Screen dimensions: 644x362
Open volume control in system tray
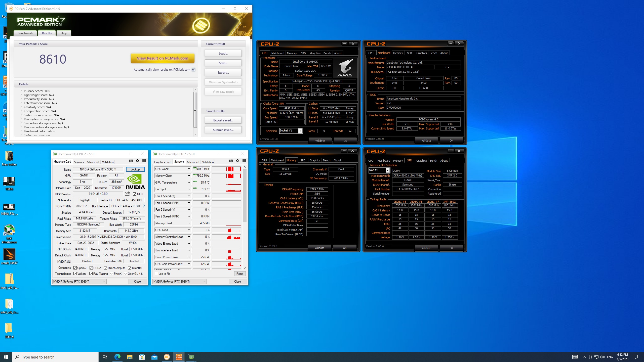[602, 357]
